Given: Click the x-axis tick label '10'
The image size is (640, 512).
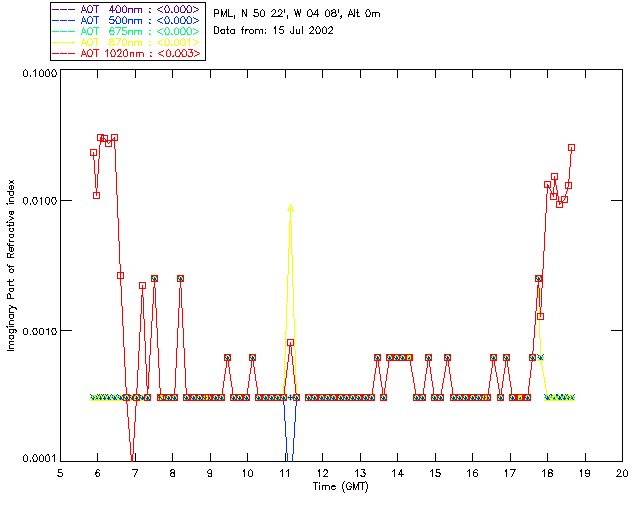Looking at the screenshot, I should coord(247,473).
